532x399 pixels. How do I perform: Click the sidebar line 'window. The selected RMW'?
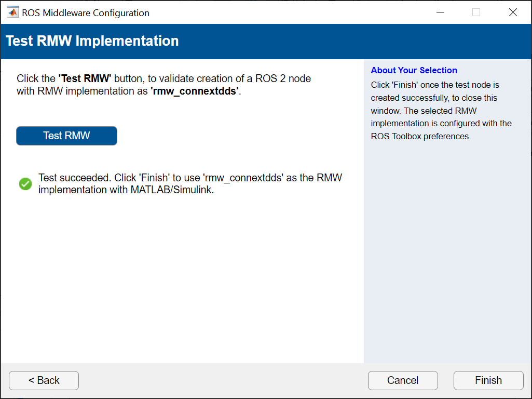click(x=424, y=111)
